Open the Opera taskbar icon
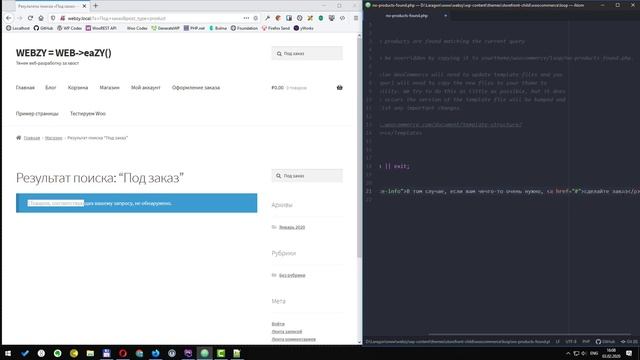The image size is (640, 360). pyautogui.click(x=123, y=353)
